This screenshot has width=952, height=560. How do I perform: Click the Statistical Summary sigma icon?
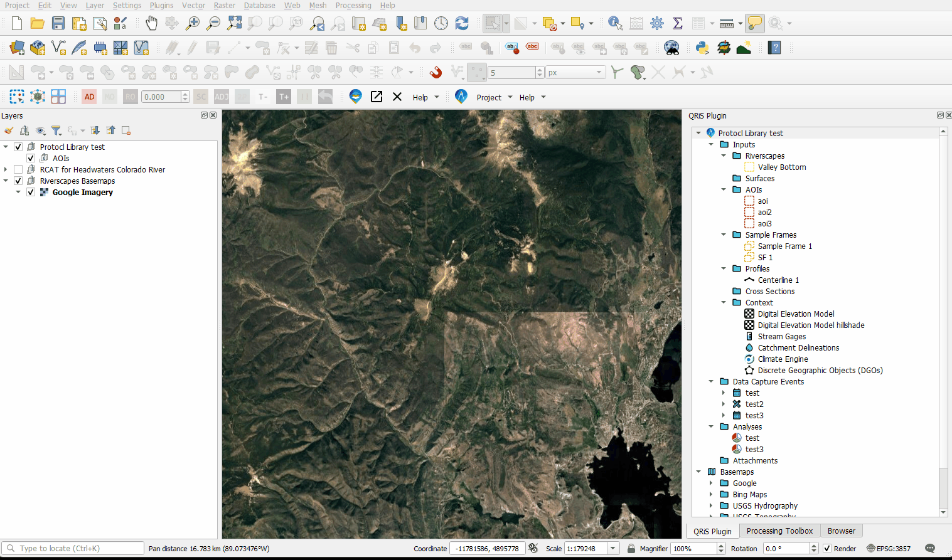[x=678, y=24]
